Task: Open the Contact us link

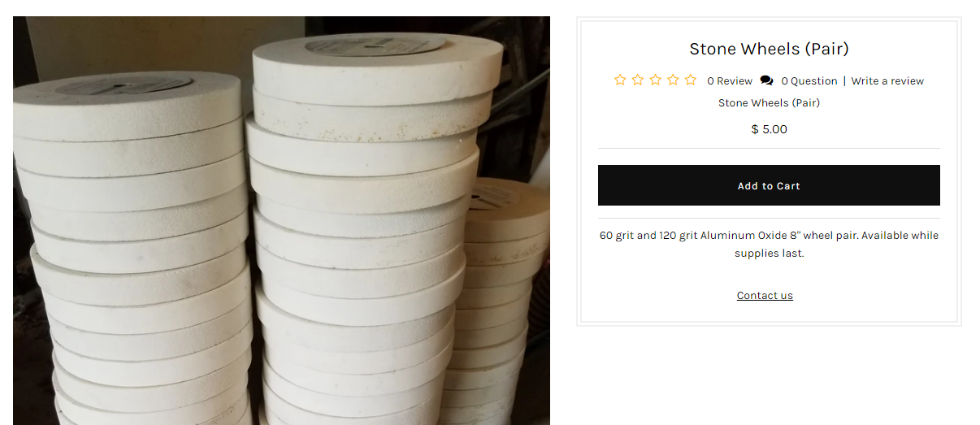Action: pyautogui.click(x=765, y=296)
